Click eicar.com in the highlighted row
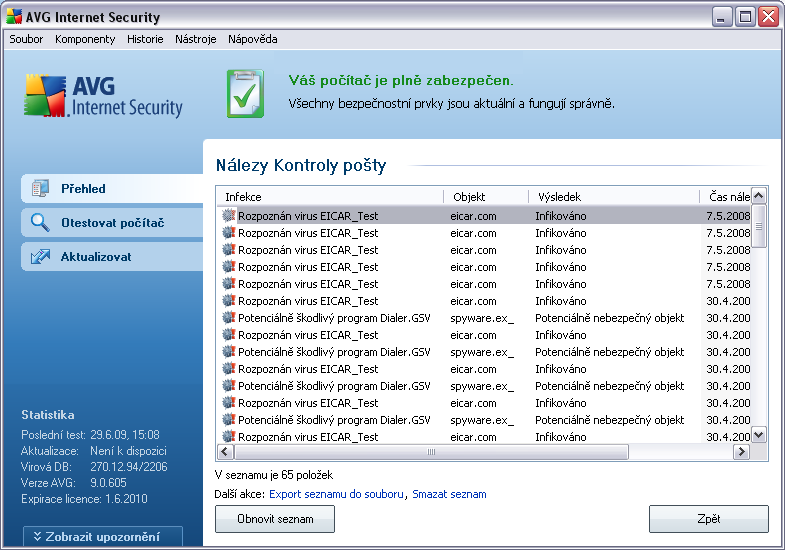 (473, 216)
